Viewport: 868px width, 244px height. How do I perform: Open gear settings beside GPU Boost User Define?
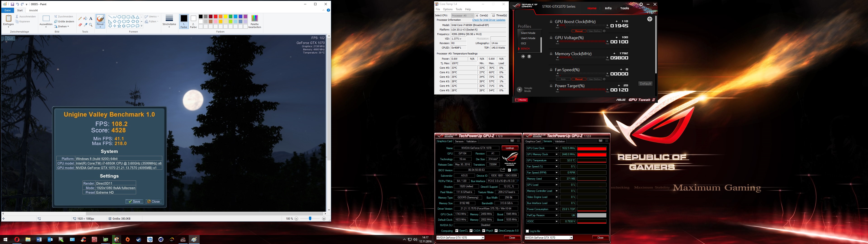[x=604, y=31]
